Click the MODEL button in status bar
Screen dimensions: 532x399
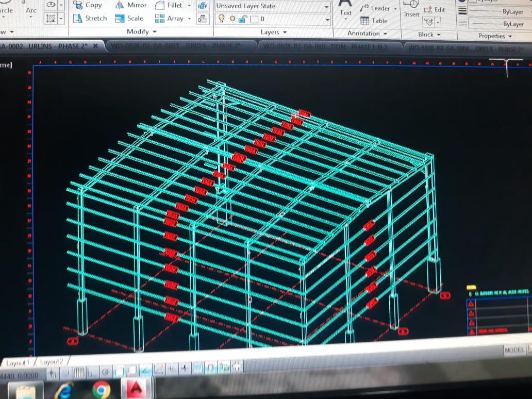[x=513, y=350]
